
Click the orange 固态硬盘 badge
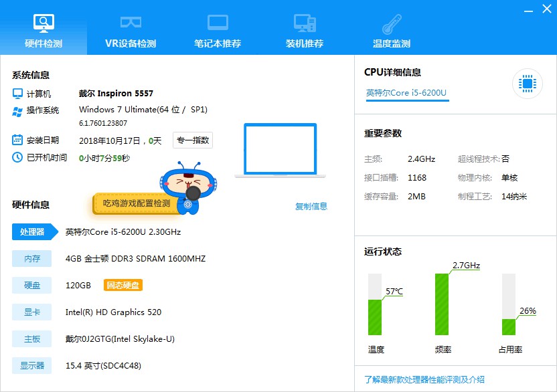[x=123, y=285]
